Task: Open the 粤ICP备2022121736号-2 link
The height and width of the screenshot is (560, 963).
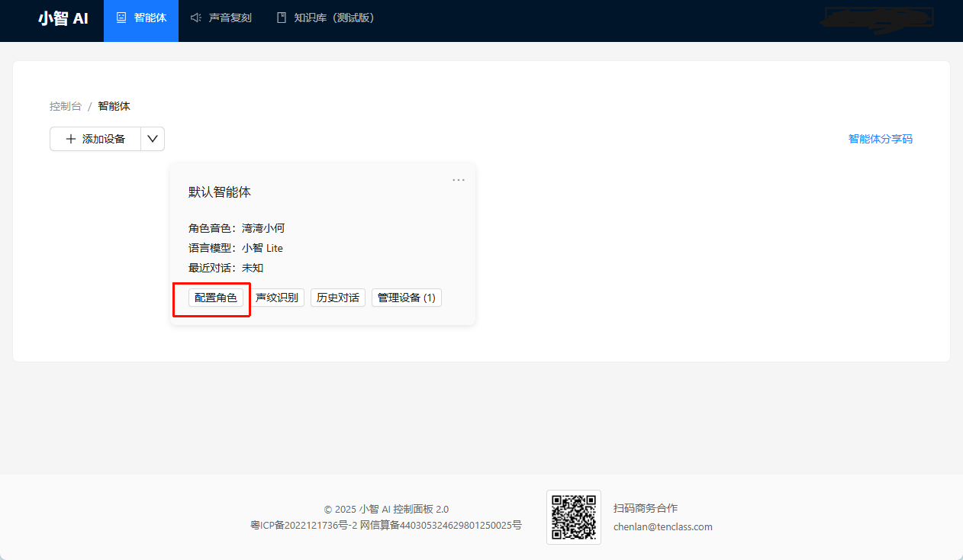Action: 304,525
